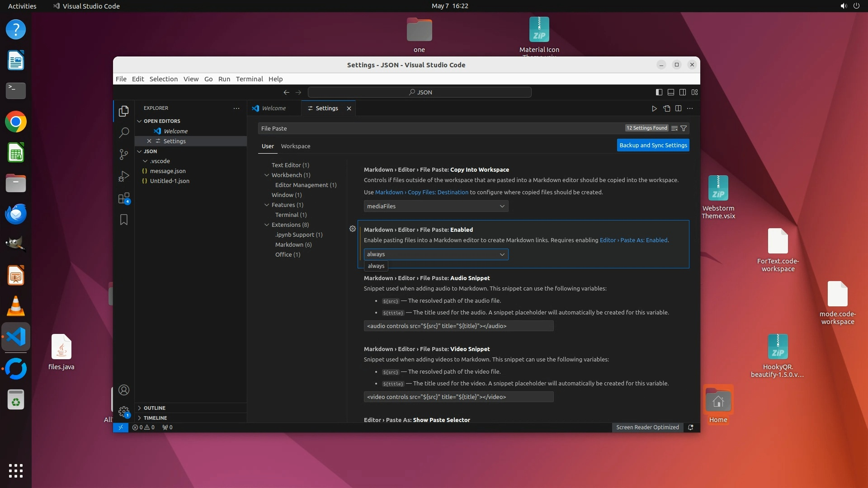Screen dimensions: 868x488
Task: Open message.json in the explorer
Action: click(168, 171)
